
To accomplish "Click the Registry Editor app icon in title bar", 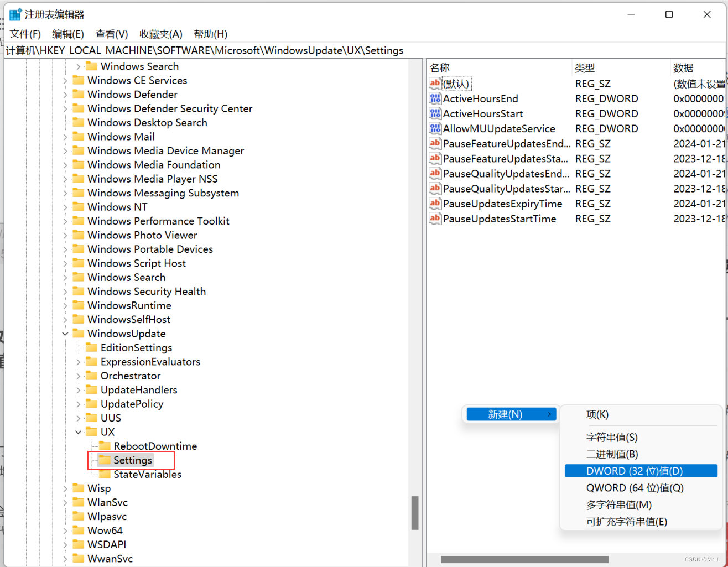I will [15, 14].
